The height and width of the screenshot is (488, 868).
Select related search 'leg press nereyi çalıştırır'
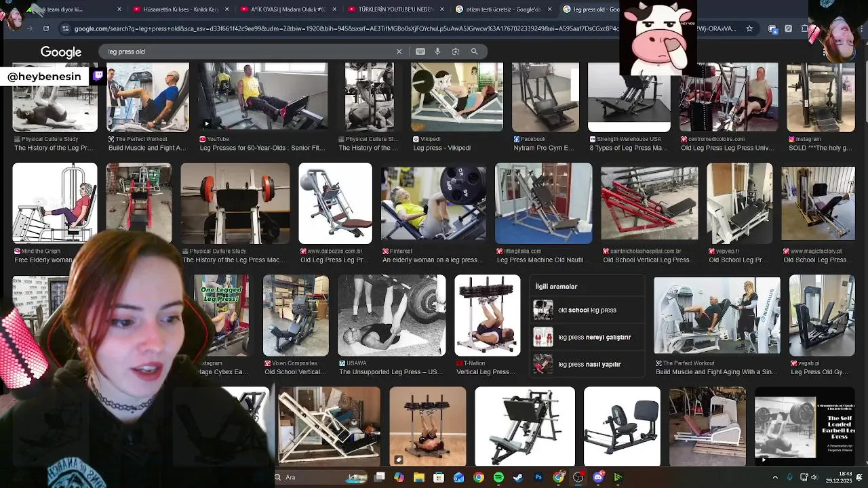[587, 337]
